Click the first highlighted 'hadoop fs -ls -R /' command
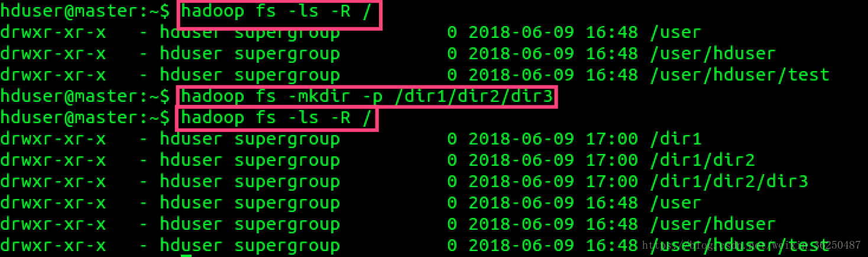Screen dimensions: 868x257 pos(279,12)
